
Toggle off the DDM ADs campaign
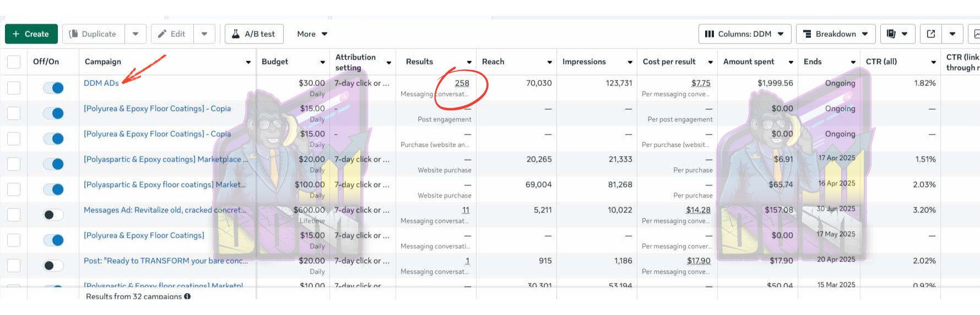tap(54, 88)
